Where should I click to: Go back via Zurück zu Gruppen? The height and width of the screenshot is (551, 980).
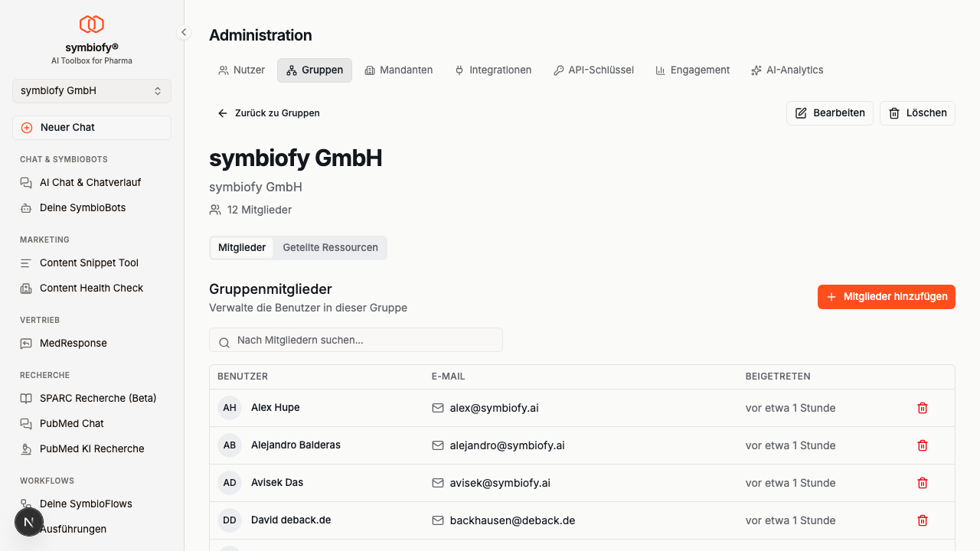(x=269, y=113)
